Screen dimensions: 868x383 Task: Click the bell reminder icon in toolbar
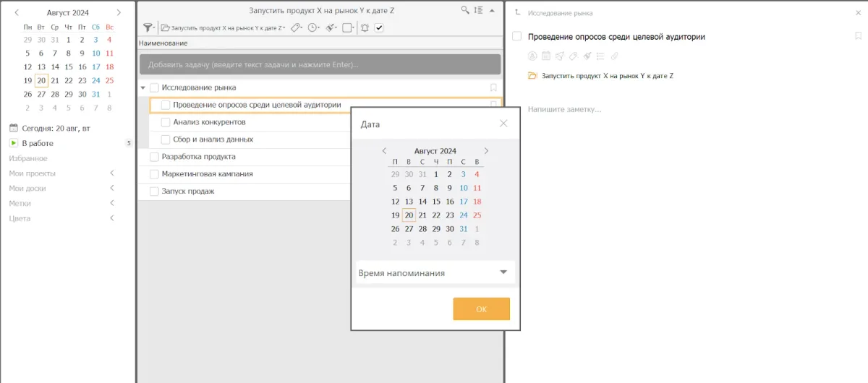365,27
